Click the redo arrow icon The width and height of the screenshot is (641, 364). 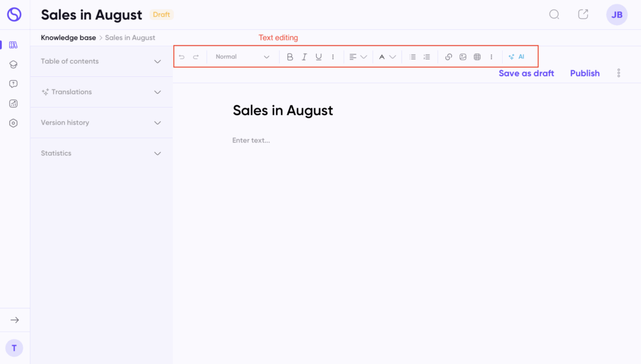pos(196,57)
